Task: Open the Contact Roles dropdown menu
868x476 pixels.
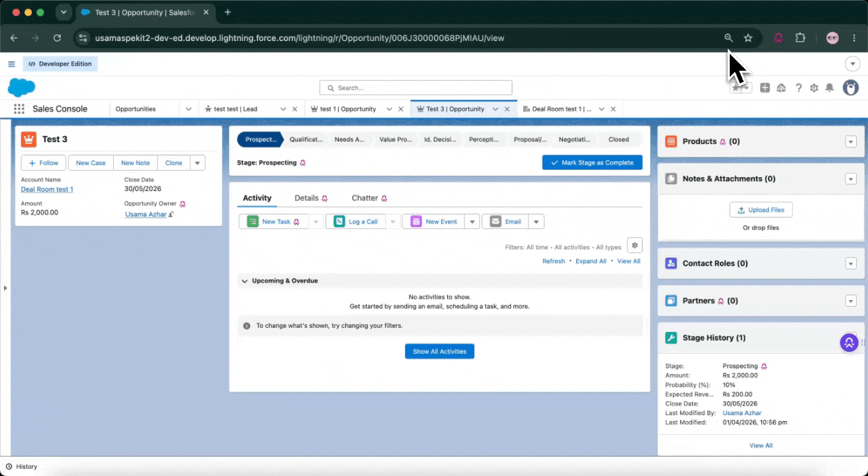Action: click(x=851, y=264)
